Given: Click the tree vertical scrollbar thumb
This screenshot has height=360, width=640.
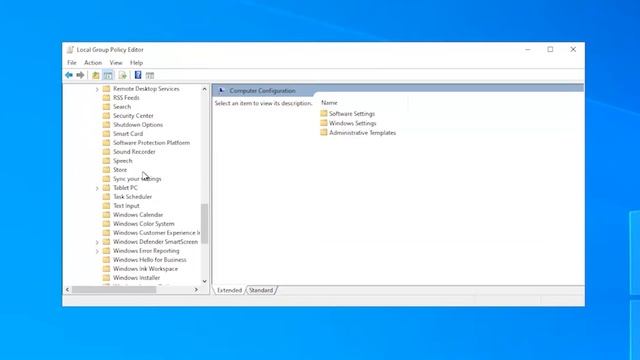Looking at the screenshot, I should pyautogui.click(x=204, y=224).
